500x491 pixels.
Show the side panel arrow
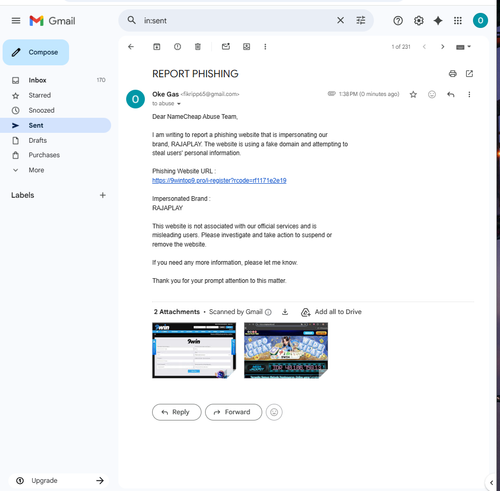pos(491,482)
